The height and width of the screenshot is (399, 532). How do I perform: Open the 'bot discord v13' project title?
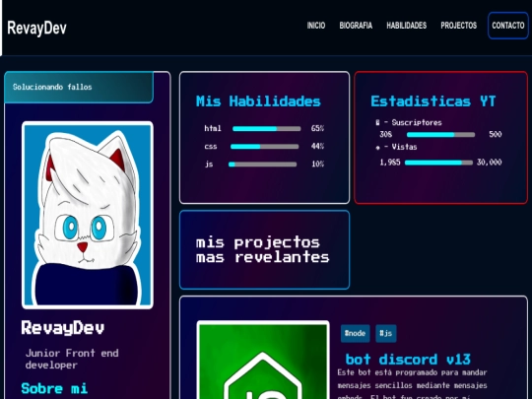point(408,360)
